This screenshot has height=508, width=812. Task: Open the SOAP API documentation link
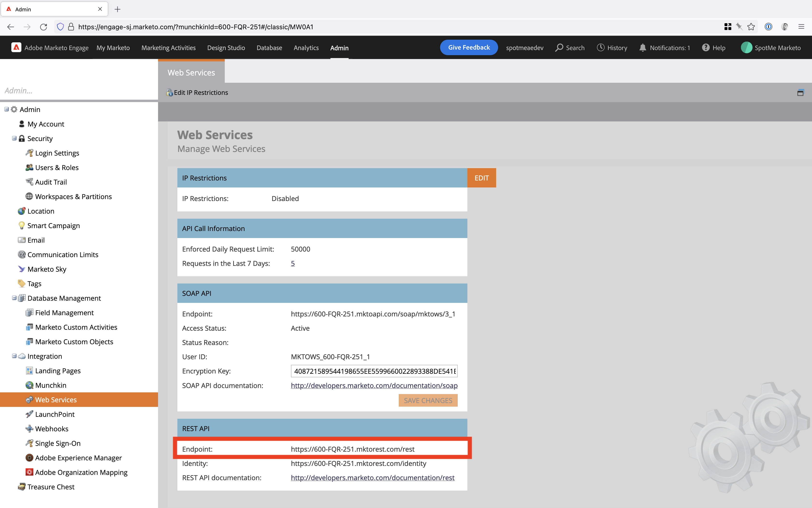[374, 385]
